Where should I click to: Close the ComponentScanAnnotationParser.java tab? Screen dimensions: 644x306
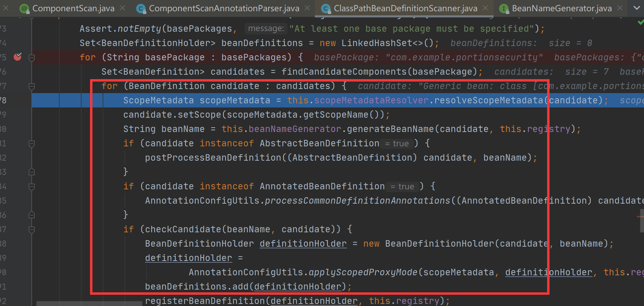point(307,8)
